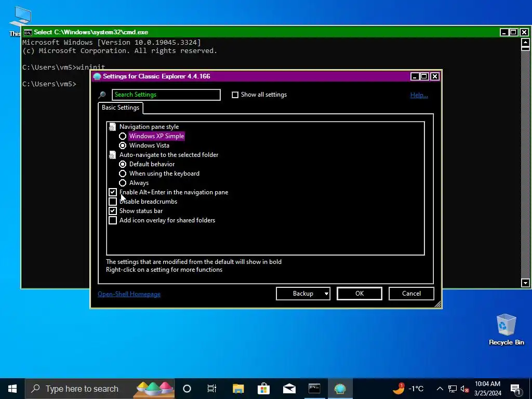Uncheck the Show status bar checkbox

(112, 211)
